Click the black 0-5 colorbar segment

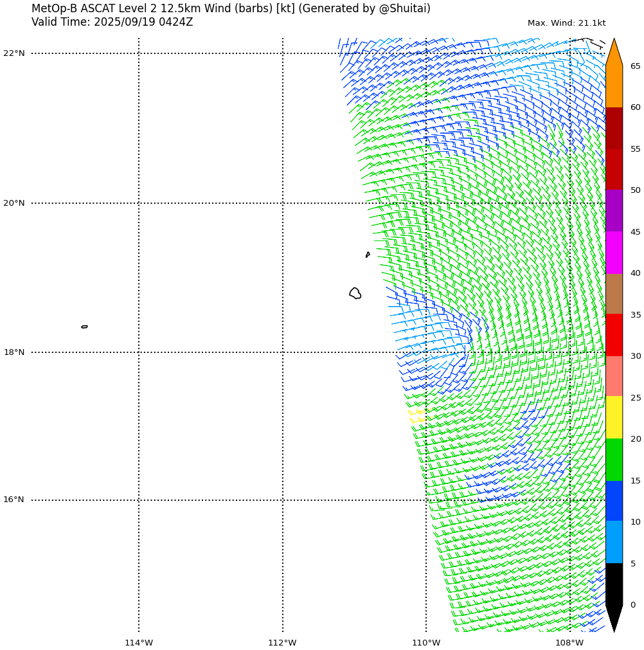pos(614,584)
